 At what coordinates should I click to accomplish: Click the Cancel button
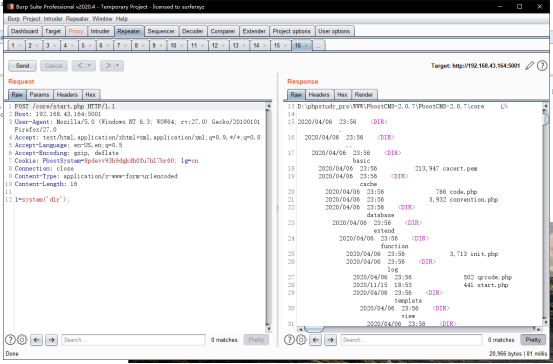tap(54, 66)
